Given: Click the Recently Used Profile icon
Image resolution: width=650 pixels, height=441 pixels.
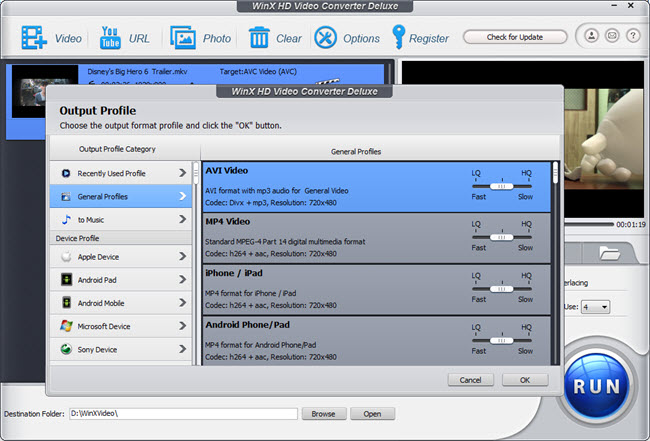Looking at the screenshot, I should [65, 173].
